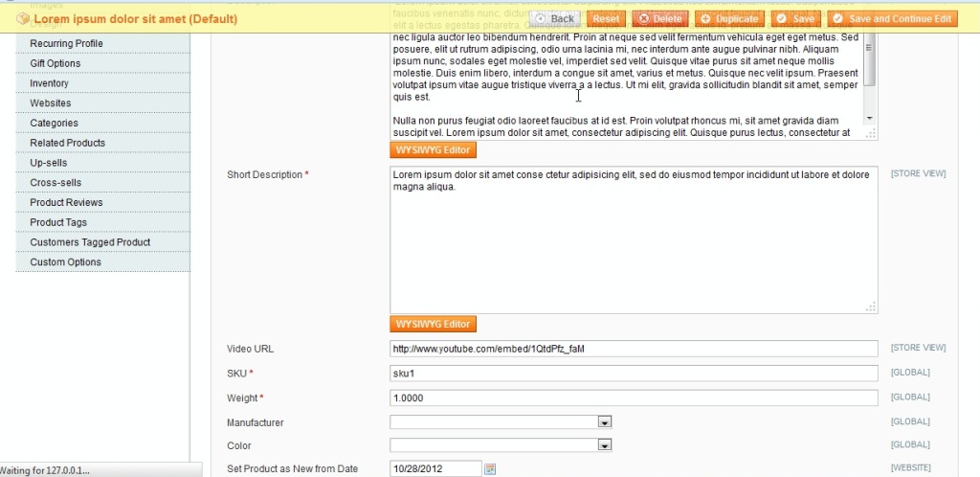Screen dimensions: 980x477
Task: Open the Related Products tab
Action: point(103,143)
